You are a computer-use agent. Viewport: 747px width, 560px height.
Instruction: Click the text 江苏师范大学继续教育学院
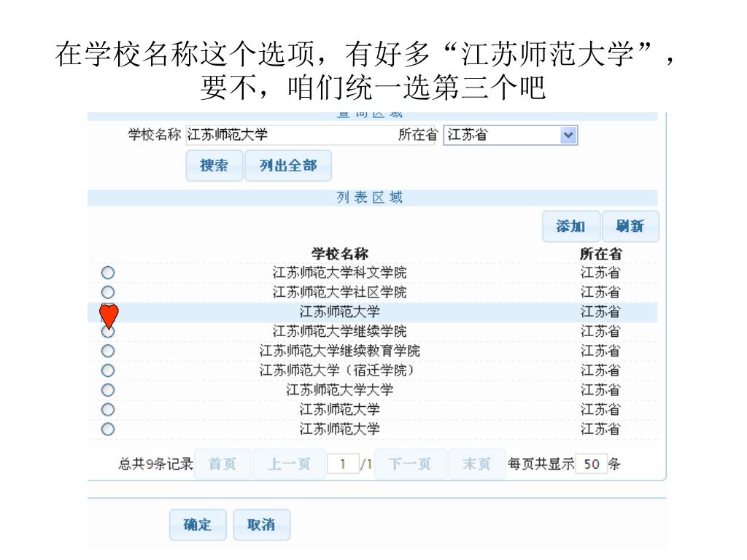(x=340, y=351)
